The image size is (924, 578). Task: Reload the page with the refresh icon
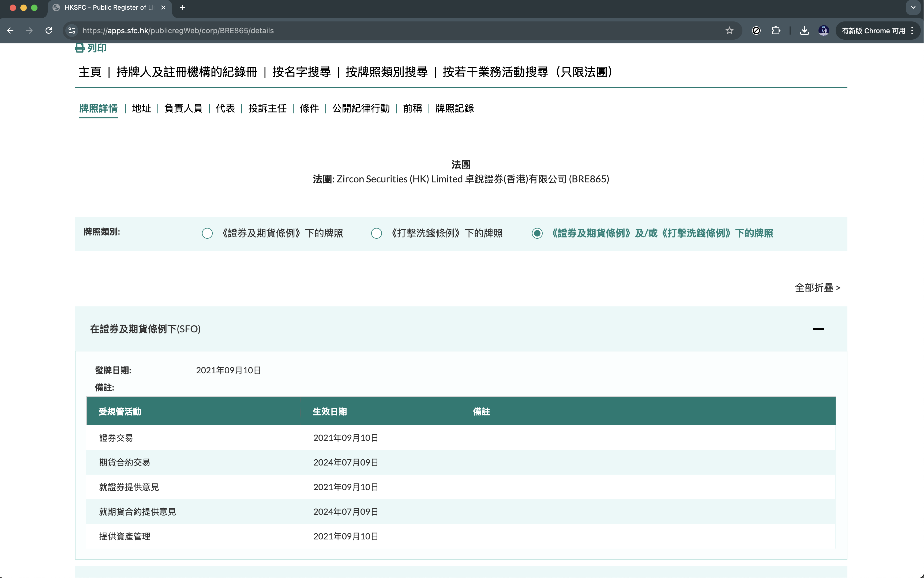(49, 31)
